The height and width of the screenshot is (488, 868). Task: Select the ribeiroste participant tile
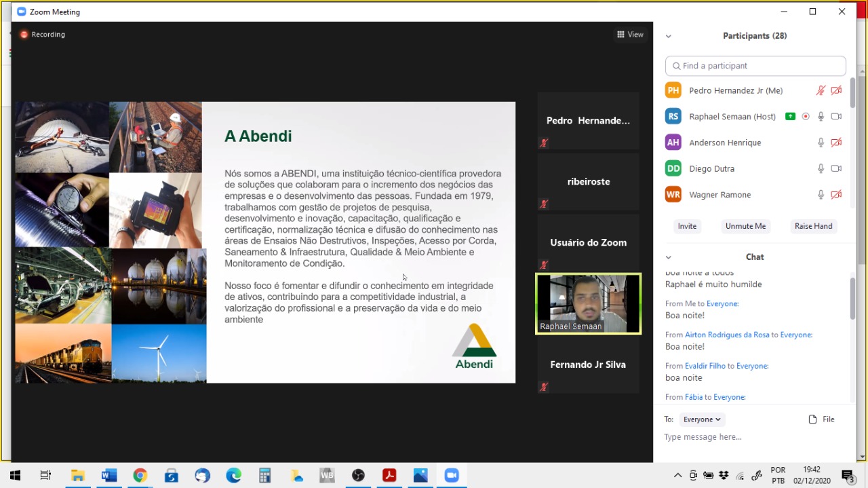(588, 182)
